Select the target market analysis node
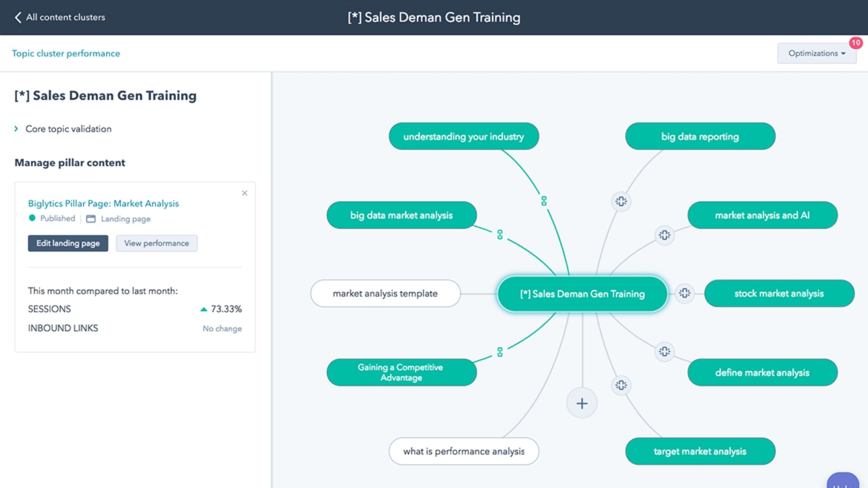This screenshot has height=488, width=868. point(699,450)
